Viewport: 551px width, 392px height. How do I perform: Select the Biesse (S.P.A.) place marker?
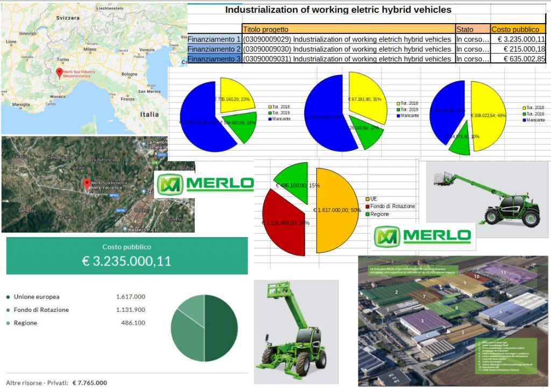coord(125,229)
